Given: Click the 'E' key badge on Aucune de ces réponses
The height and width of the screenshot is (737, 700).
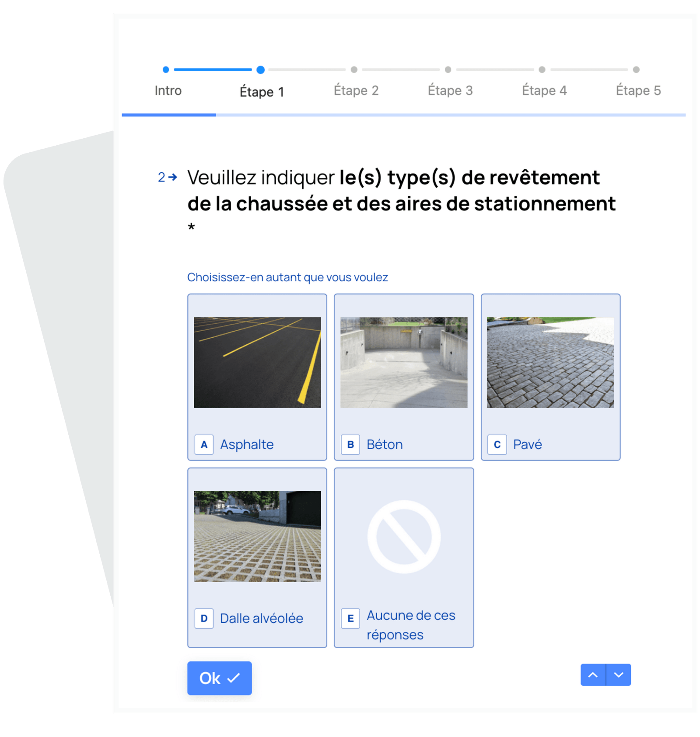Looking at the screenshot, I should [x=350, y=619].
